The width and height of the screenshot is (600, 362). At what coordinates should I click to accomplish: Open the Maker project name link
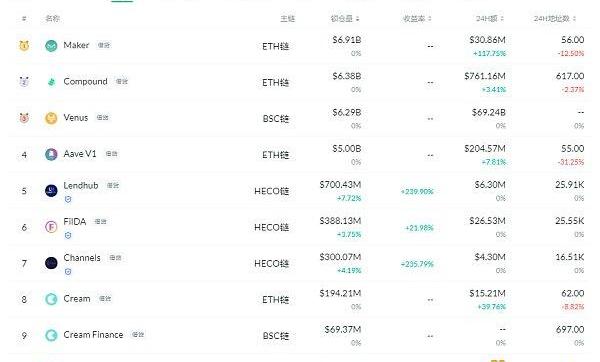76,45
